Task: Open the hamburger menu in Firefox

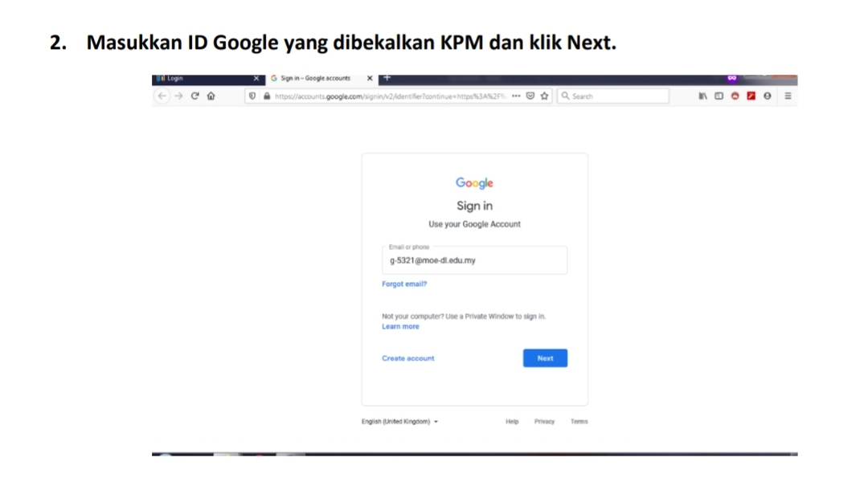Action: pos(787,96)
